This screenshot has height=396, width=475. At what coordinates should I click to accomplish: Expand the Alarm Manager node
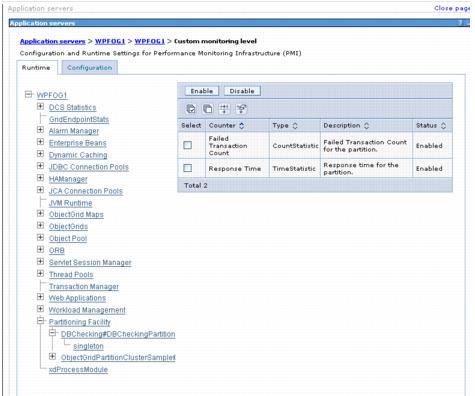click(x=41, y=130)
